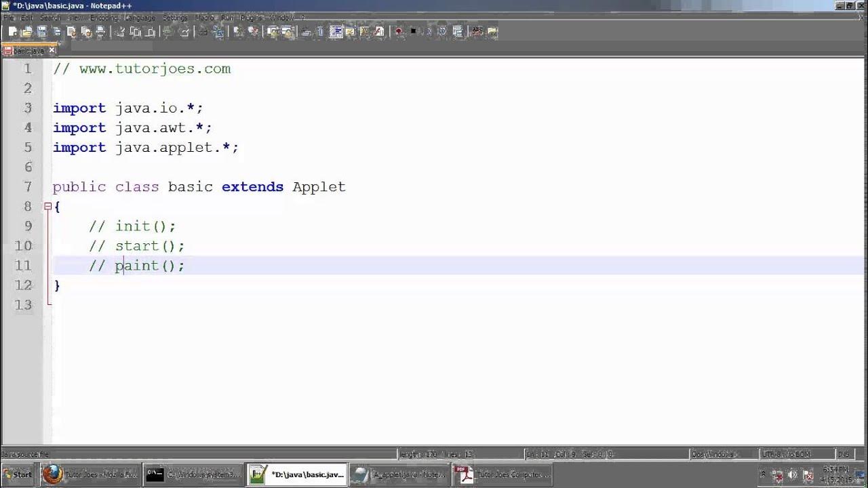This screenshot has height=488, width=868.
Task: Click the Close All toolbar icon
Action: coord(86,31)
